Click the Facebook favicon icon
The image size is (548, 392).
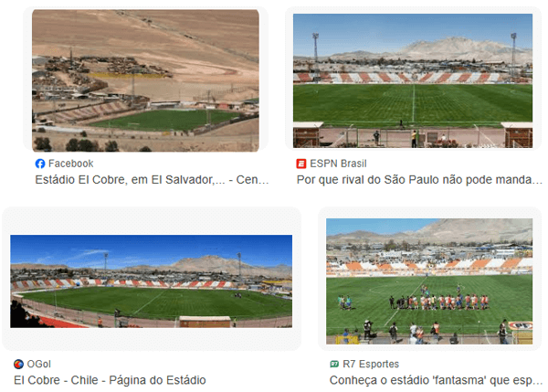point(40,164)
